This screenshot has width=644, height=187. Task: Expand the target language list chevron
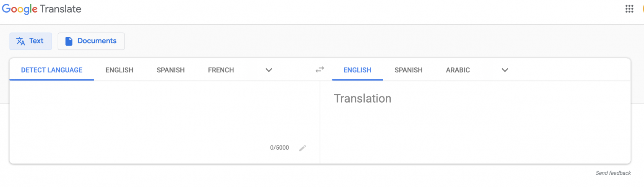pyautogui.click(x=505, y=70)
